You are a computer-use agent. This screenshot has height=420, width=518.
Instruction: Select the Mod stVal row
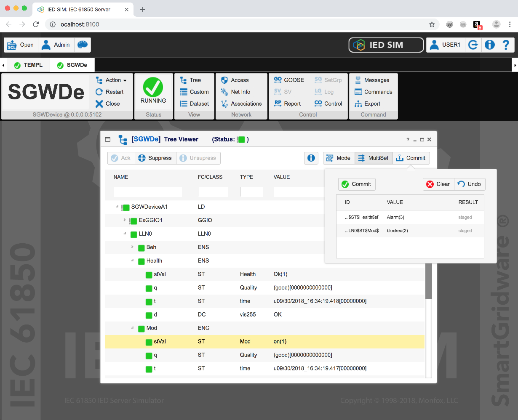tap(265, 342)
